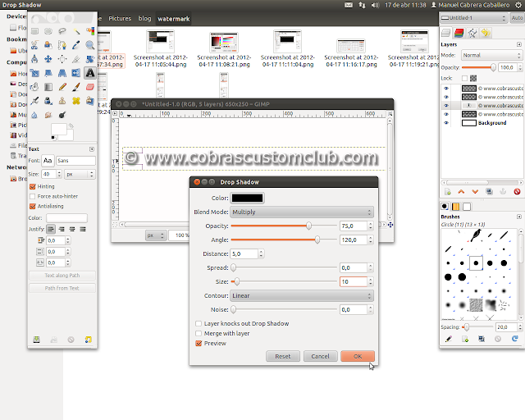Select the Rectangle Select tool
This screenshot has width=525, height=420.
[34, 31]
